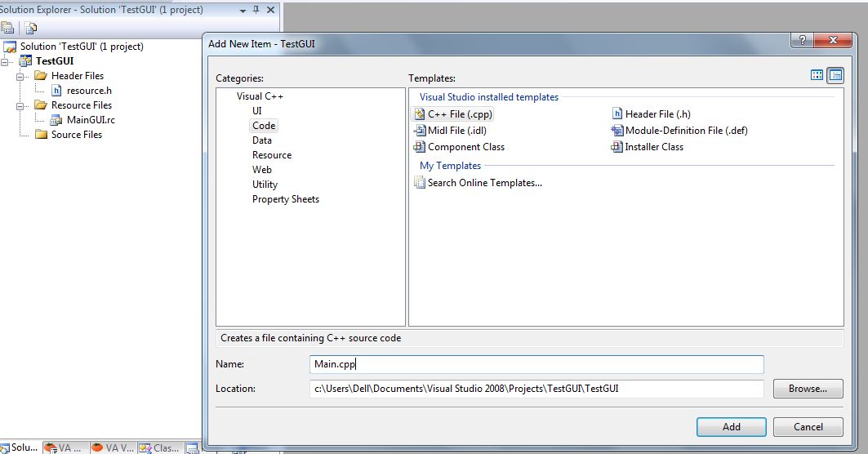Image resolution: width=868 pixels, height=454 pixels.
Task: Switch to the Solution Explorer tab
Action: [x=20, y=447]
